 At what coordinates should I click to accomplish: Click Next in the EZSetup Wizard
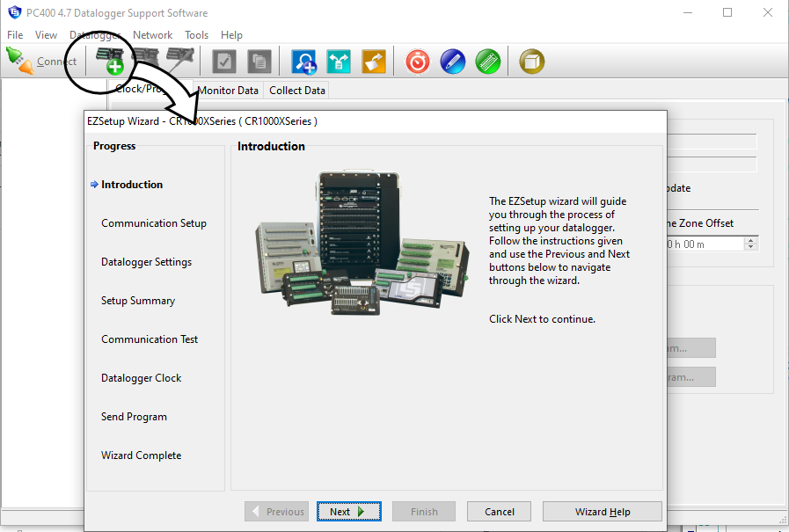(x=348, y=512)
